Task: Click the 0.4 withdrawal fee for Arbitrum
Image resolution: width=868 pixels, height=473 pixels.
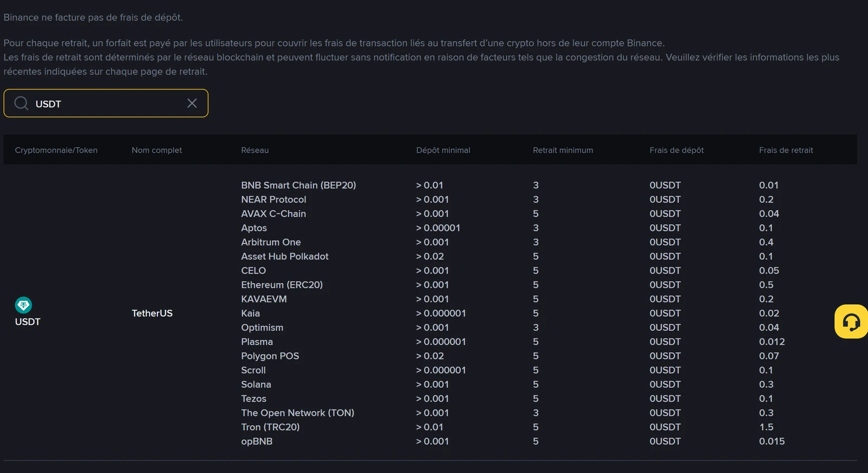Action: [x=766, y=242]
